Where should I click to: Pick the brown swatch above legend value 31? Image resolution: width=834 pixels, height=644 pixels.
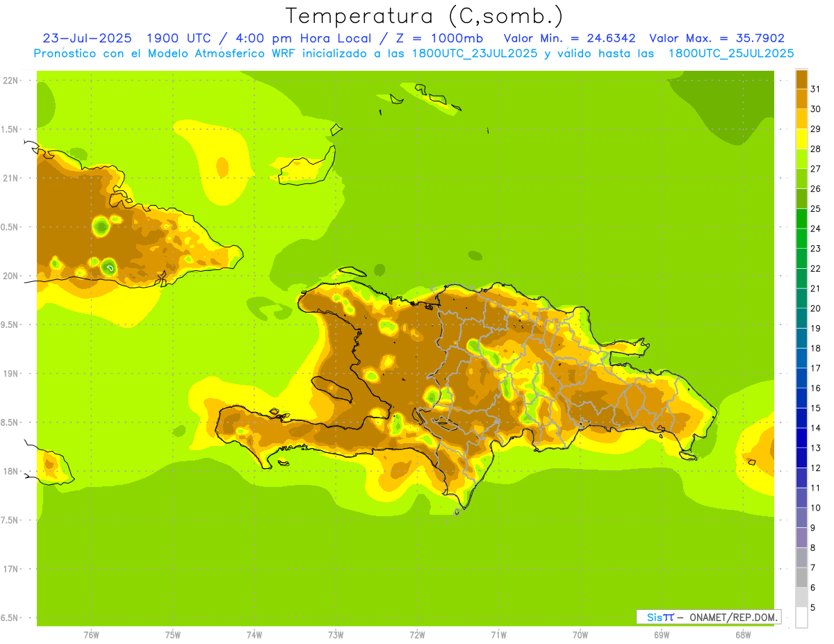[801, 79]
